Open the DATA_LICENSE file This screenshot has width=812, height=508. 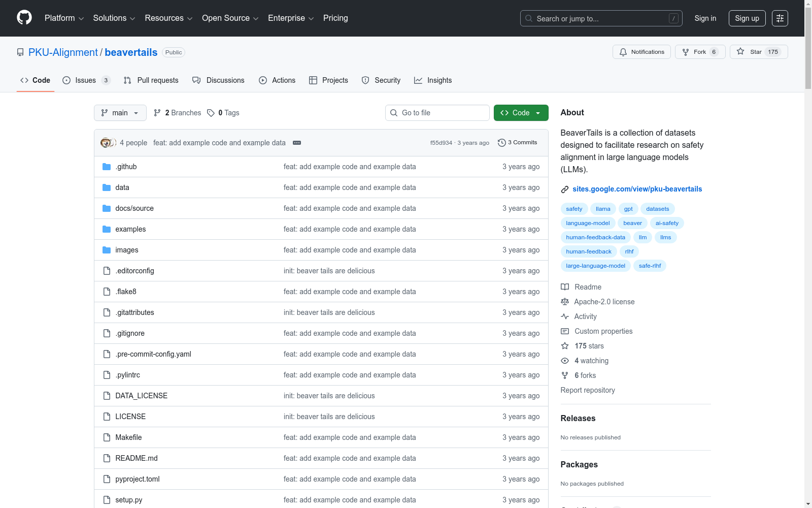pos(142,396)
